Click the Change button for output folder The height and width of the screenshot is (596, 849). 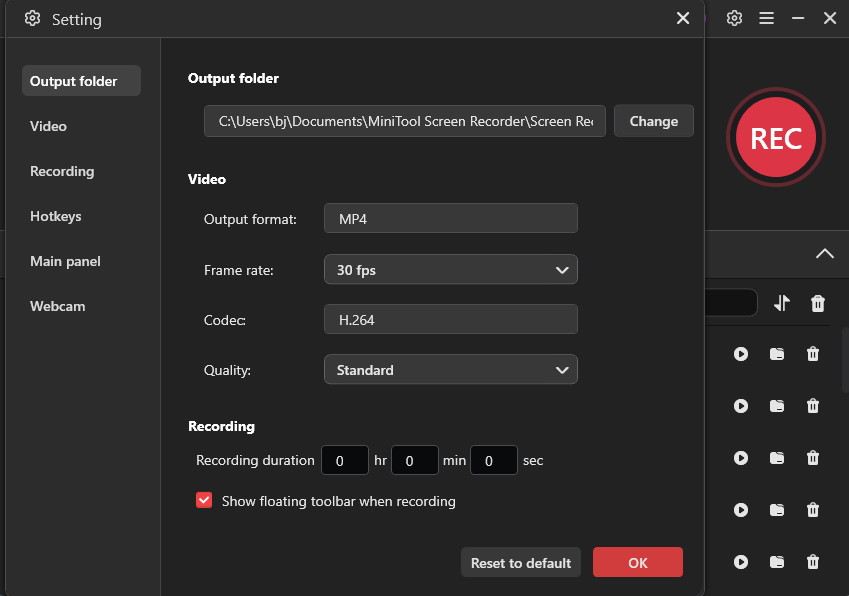click(653, 121)
